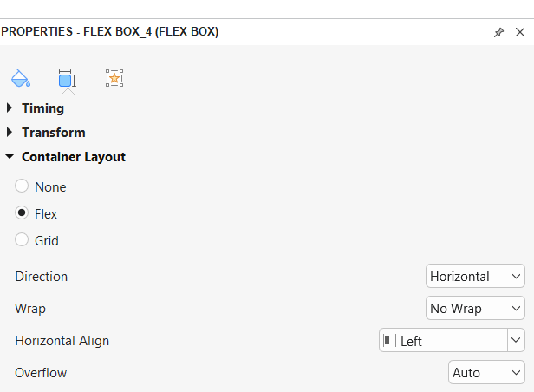Viewport: 534px width, 392px height.
Task: Pin the Properties panel
Action: tap(498, 32)
